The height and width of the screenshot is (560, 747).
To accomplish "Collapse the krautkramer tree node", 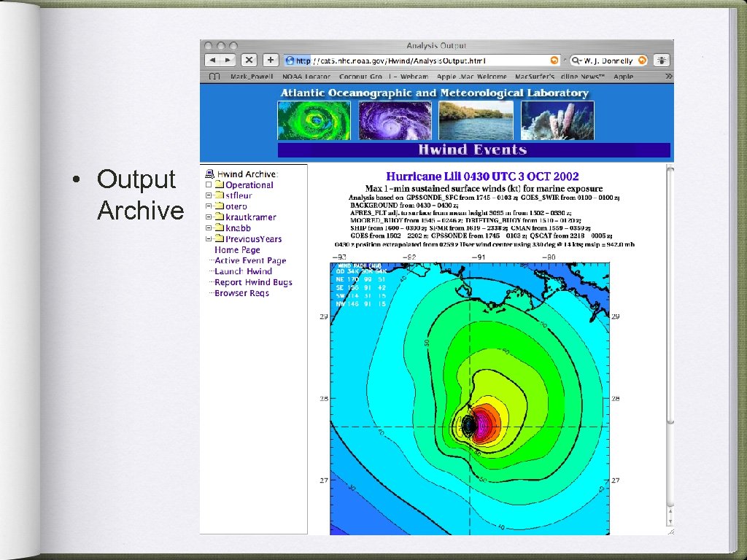I will tap(208, 217).
